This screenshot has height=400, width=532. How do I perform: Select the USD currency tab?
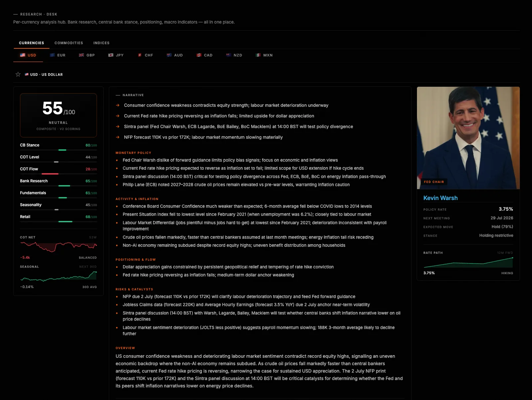click(28, 55)
